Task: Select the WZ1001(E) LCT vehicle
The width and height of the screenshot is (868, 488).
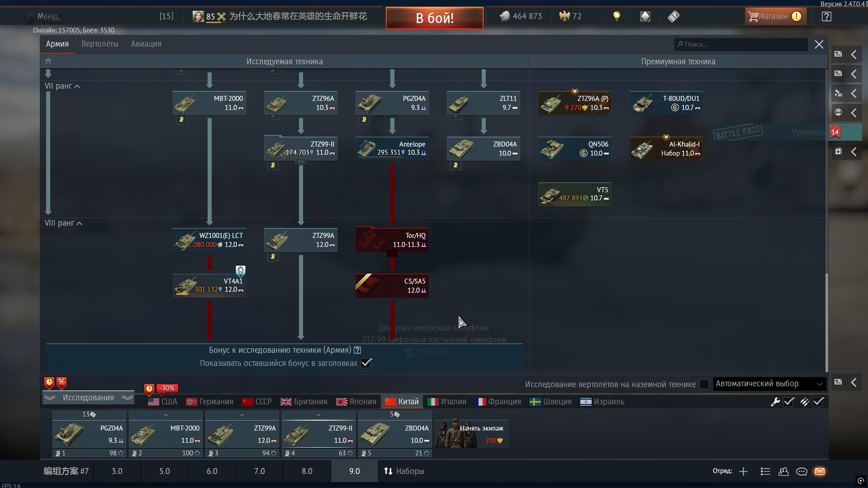Action: click(209, 240)
